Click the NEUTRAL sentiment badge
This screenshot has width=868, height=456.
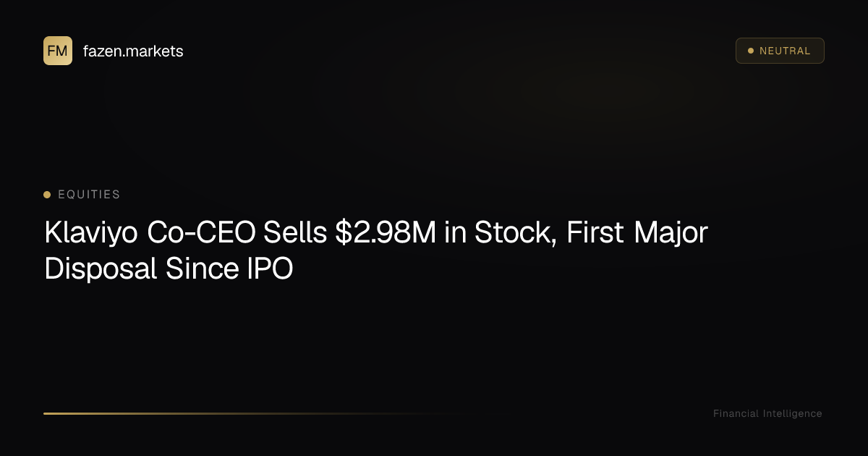tap(780, 51)
